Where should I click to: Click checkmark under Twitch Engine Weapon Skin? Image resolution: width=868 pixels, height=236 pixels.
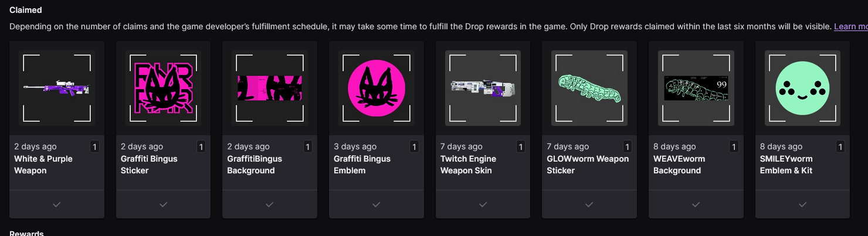tap(483, 204)
